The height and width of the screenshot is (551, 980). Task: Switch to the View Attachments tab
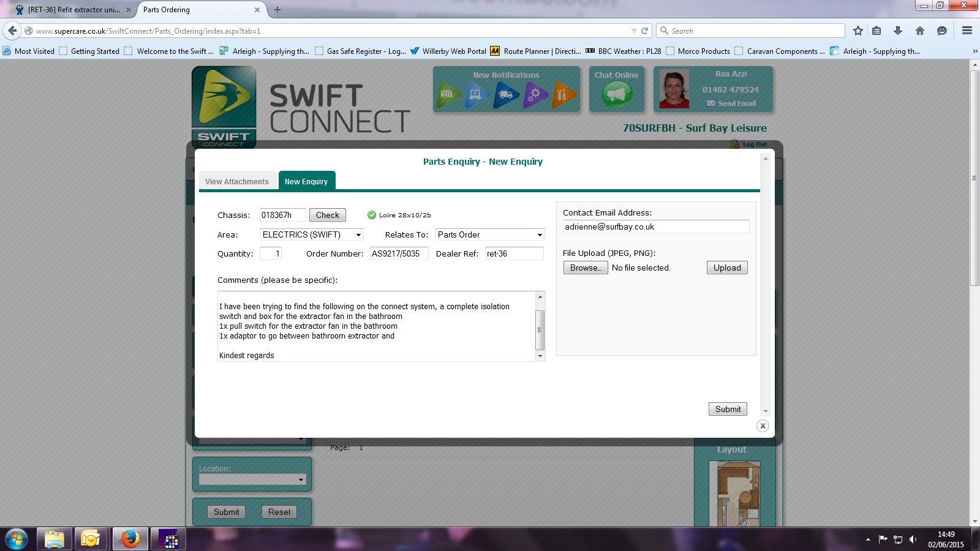pos(237,181)
